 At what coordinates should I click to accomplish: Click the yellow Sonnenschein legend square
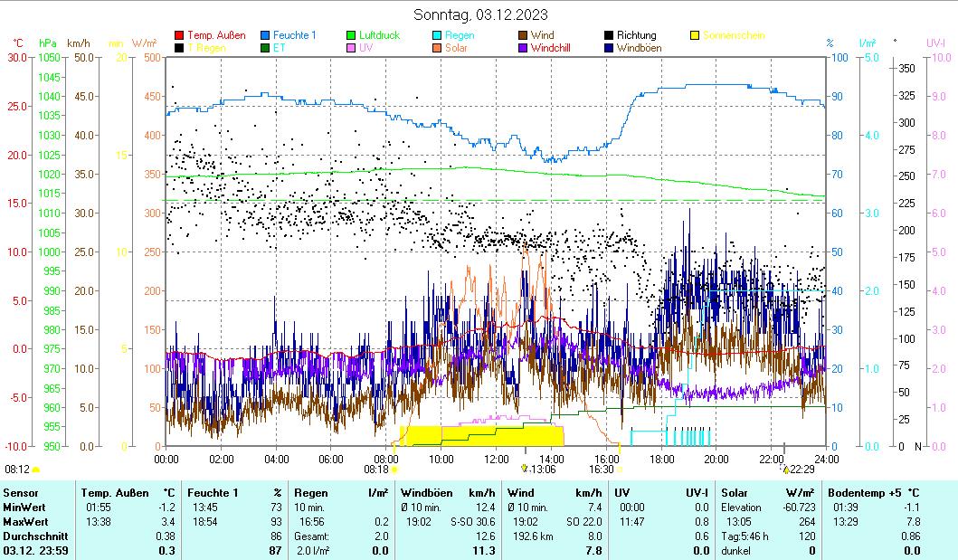[x=695, y=35]
